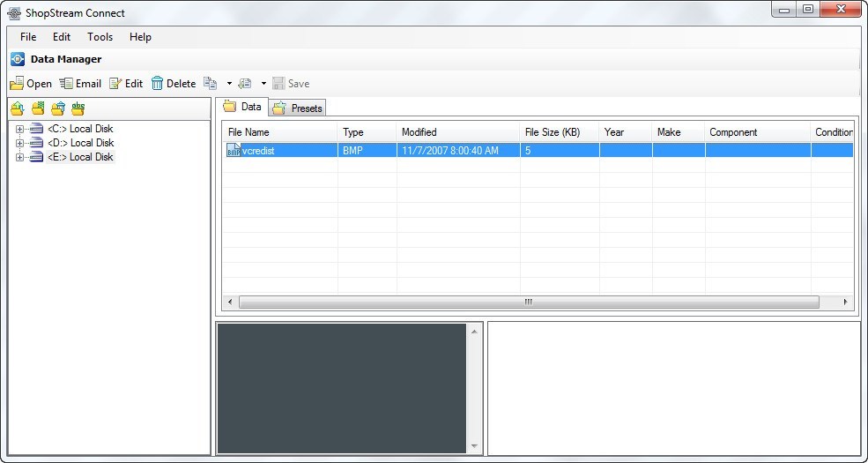The width and height of the screenshot is (868, 463).
Task: Click the Delete trash can icon
Action: coord(158,84)
